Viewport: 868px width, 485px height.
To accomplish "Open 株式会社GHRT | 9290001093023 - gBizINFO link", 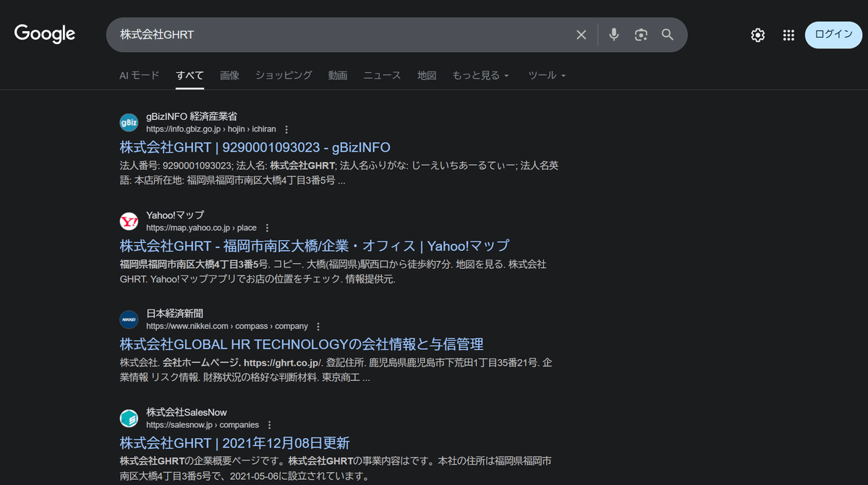I will point(255,147).
